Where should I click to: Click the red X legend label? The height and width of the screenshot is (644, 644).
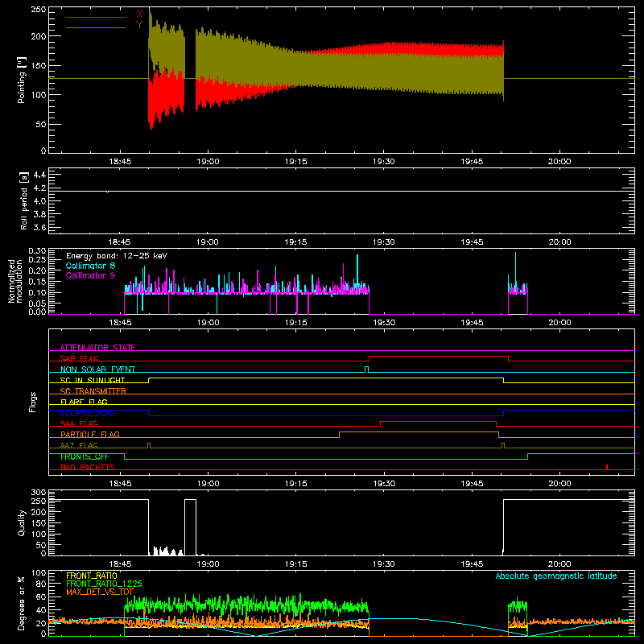pyautogui.click(x=139, y=14)
